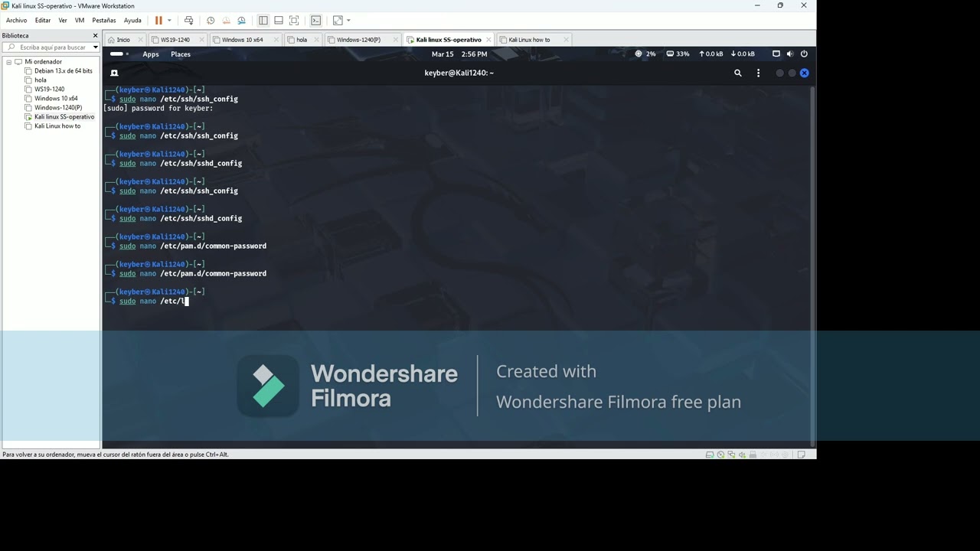Switch to the Kali Linux how to tab
This screenshot has height=551, width=980.
pos(529,40)
